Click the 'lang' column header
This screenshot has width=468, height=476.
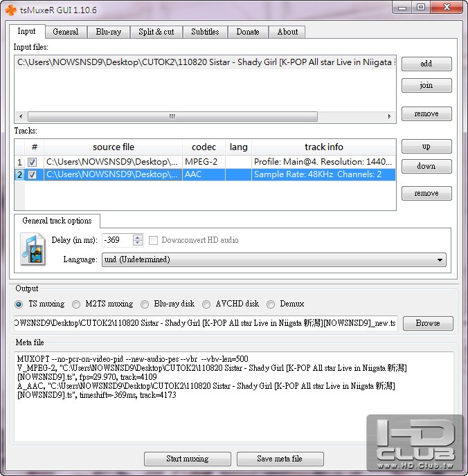click(x=238, y=147)
